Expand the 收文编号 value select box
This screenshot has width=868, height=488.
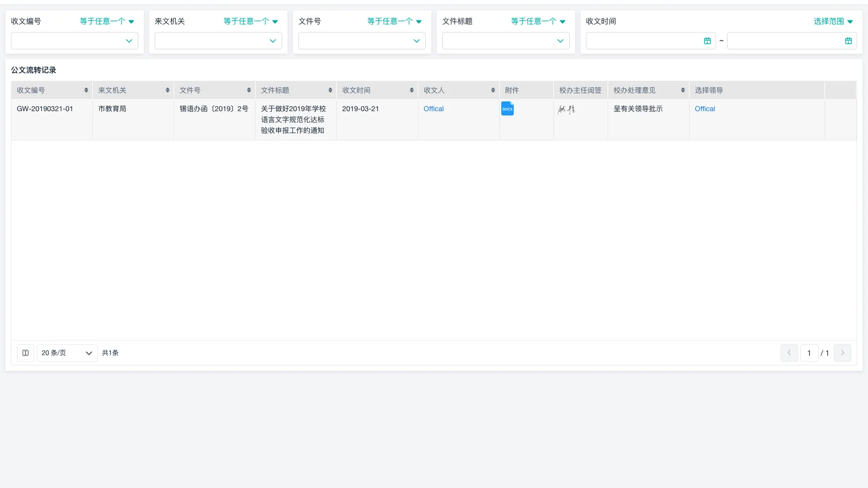click(x=74, y=41)
